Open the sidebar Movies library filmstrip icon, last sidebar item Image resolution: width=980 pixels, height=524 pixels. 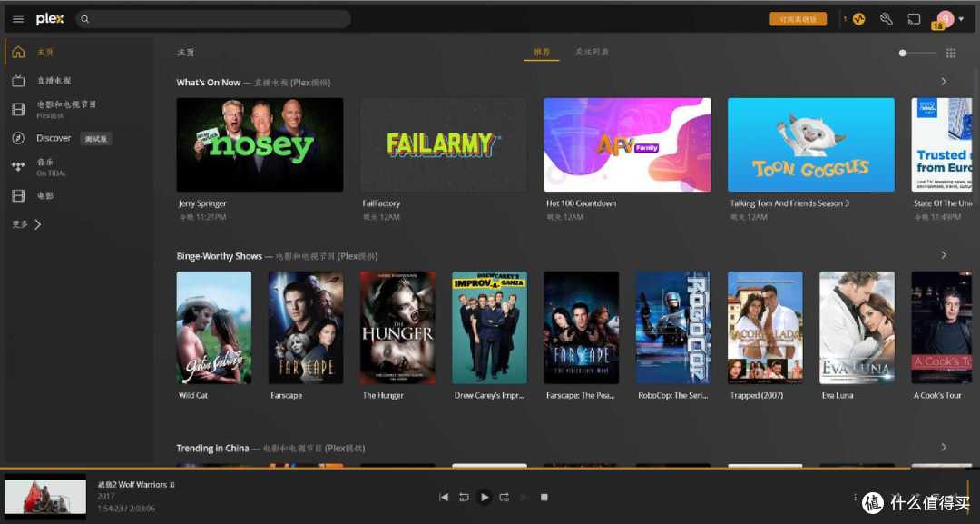click(x=18, y=196)
